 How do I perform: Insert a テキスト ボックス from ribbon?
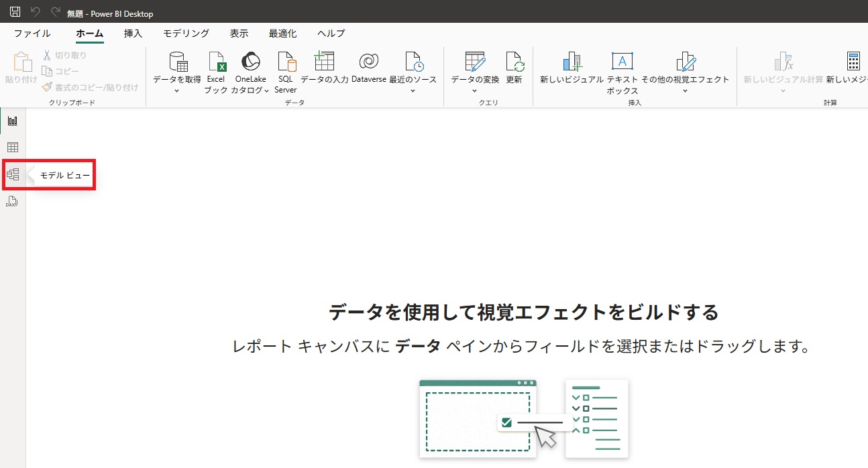pyautogui.click(x=622, y=73)
